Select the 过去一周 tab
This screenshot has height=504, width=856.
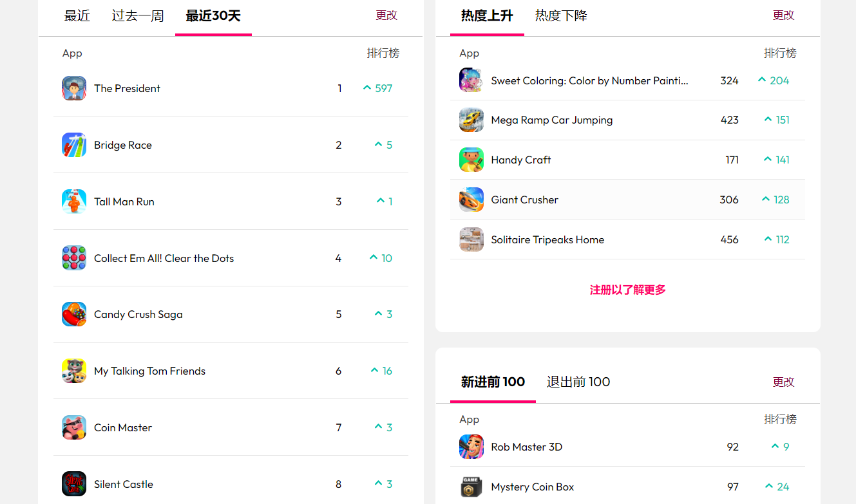138,15
